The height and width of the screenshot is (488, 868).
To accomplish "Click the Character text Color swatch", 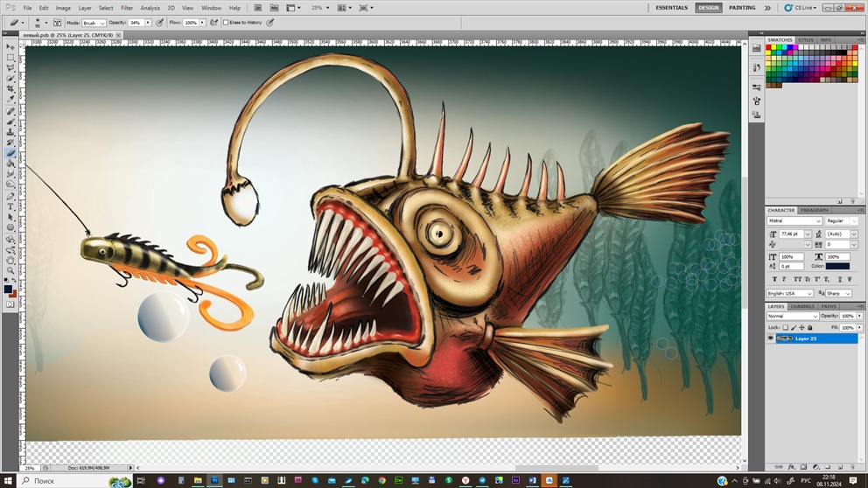I will (837, 266).
